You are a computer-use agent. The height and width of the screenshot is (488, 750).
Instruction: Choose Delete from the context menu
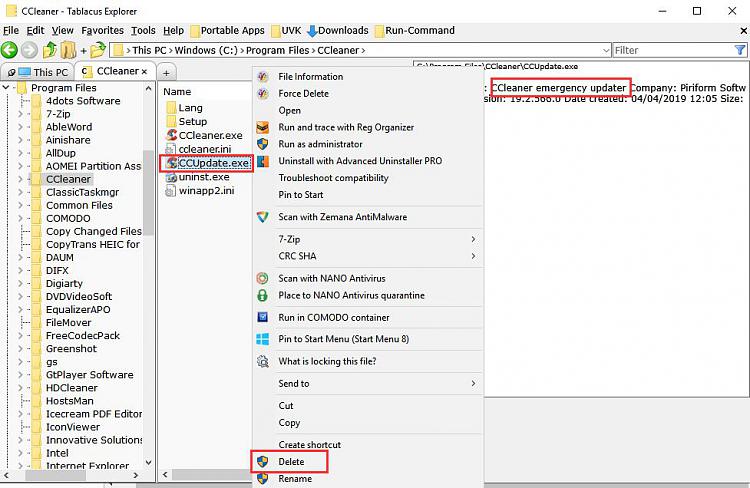291,462
